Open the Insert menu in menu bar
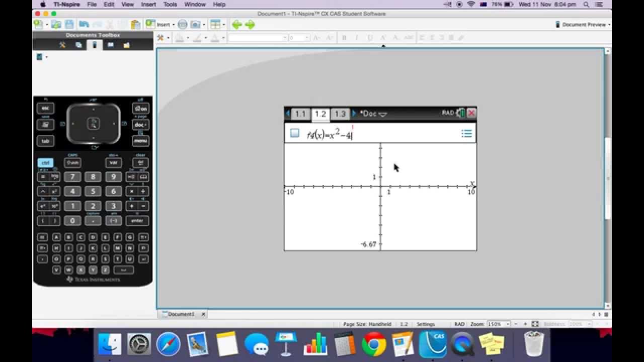The height and width of the screenshot is (362, 644). (148, 5)
